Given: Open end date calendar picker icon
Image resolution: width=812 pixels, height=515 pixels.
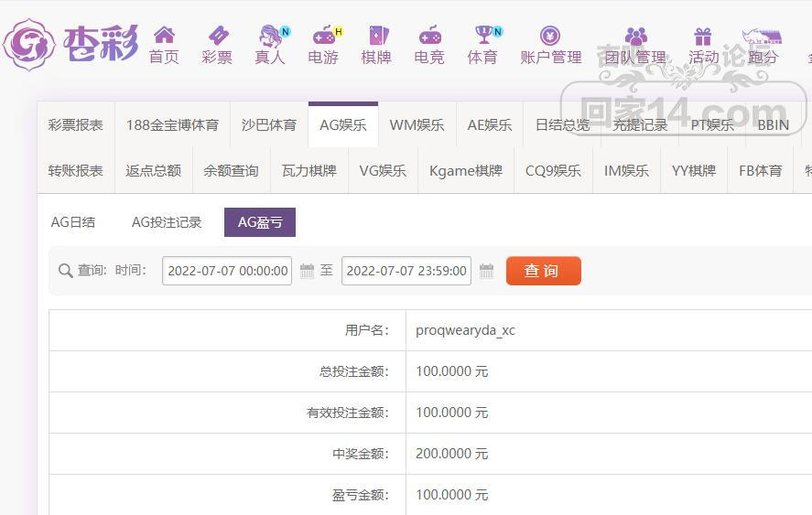Looking at the screenshot, I should 486,271.
